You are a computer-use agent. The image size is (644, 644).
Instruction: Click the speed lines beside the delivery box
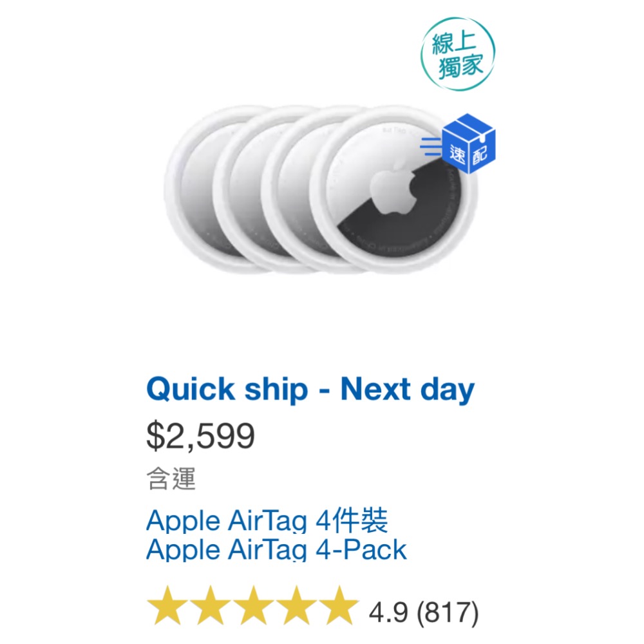point(431,146)
